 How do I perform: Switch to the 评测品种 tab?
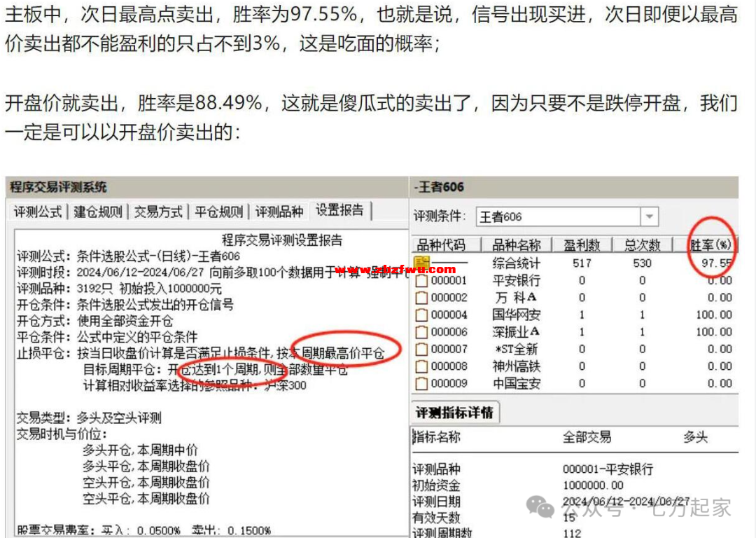pos(279,212)
